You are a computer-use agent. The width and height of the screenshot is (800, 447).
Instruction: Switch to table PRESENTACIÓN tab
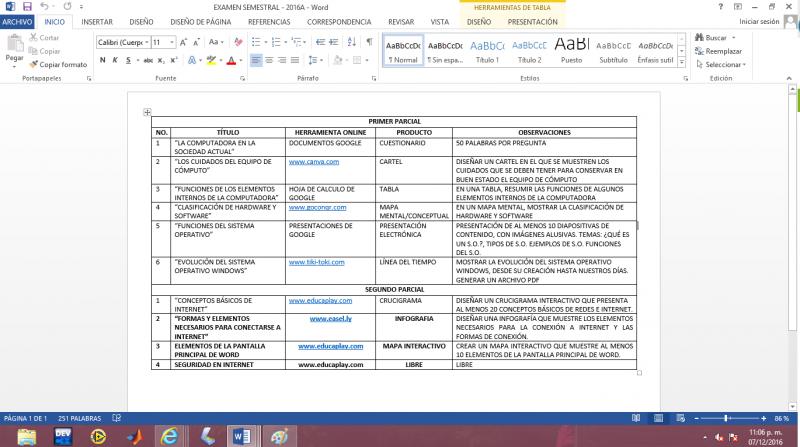tap(532, 22)
